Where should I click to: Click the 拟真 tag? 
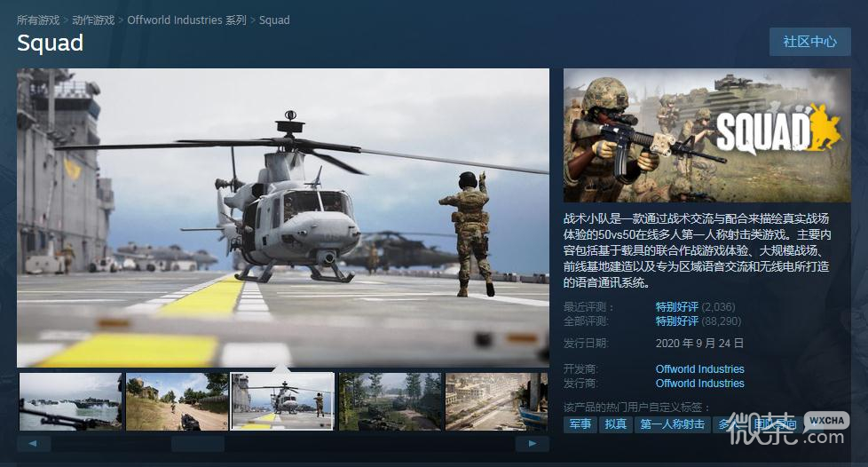tap(616, 424)
